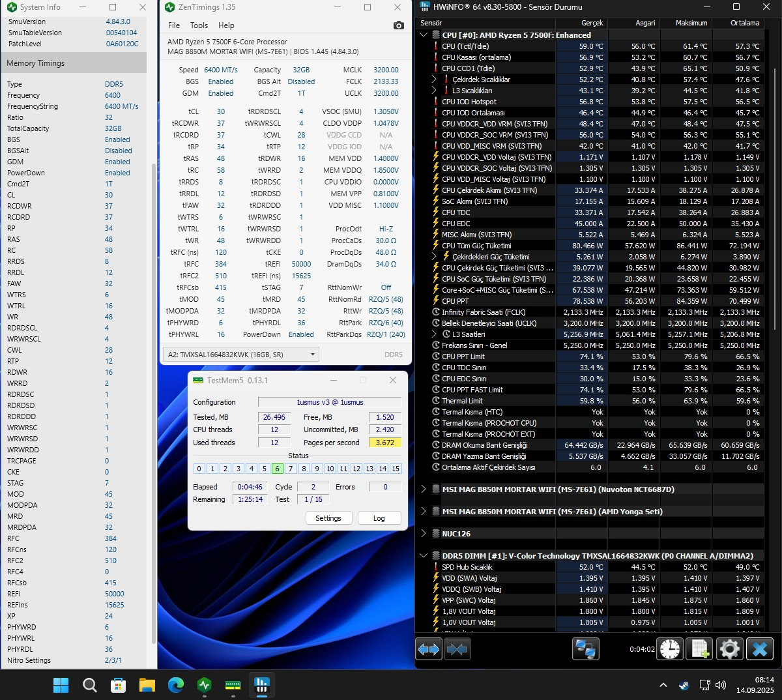Reset HWiNFO elapsed timer clock icon
This screenshot has width=782, height=700.
coord(670,649)
